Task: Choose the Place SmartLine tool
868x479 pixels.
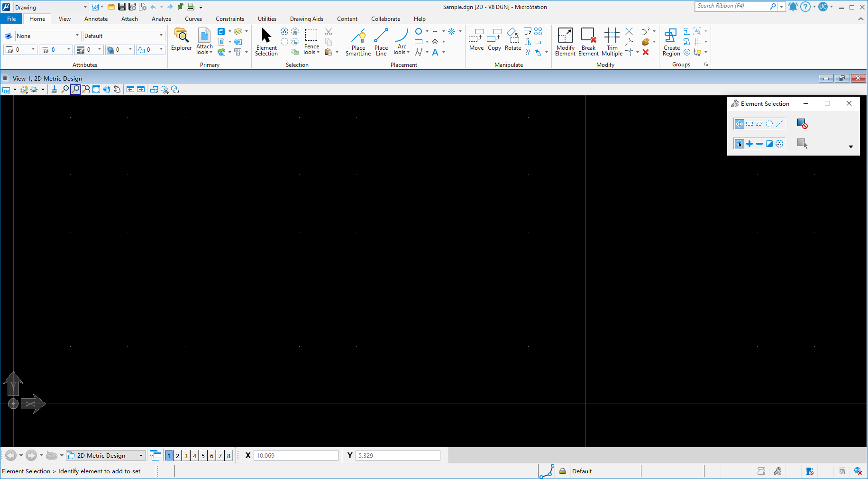Action: (x=358, y=42)
